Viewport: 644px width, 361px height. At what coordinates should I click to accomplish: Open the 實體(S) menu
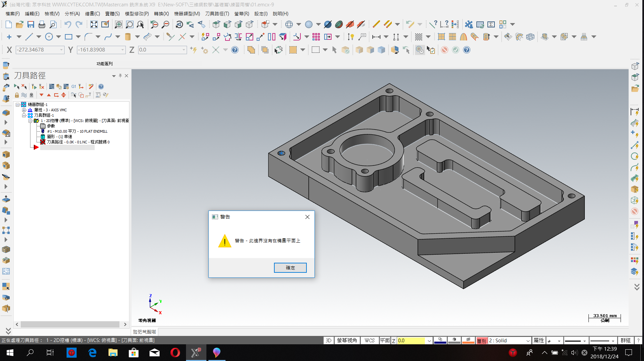pyautogui.click(x=112, y=14)
